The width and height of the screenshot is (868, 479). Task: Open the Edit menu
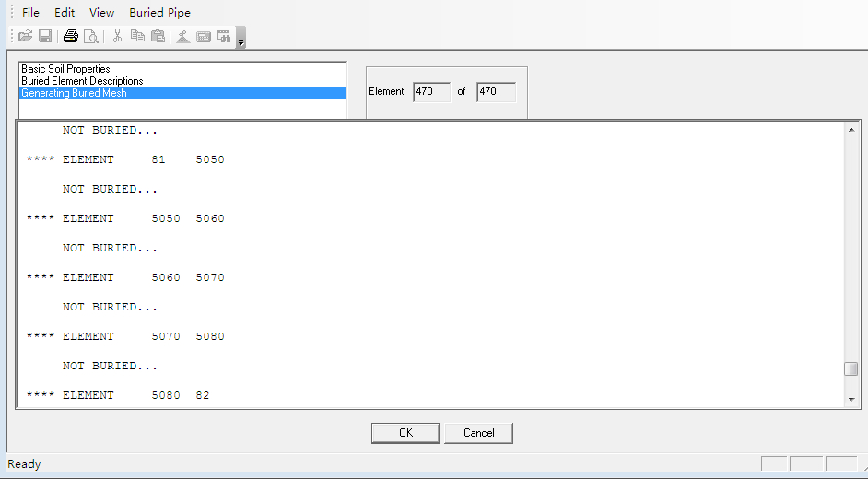tap(65, 13)
